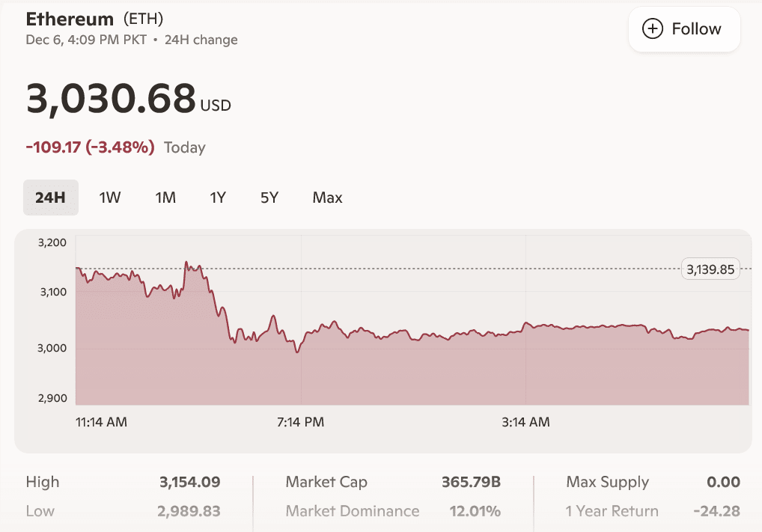762x532 pixels.
Task: Click the -109.17 (-3.48%) change value
Action: [90, 147]
